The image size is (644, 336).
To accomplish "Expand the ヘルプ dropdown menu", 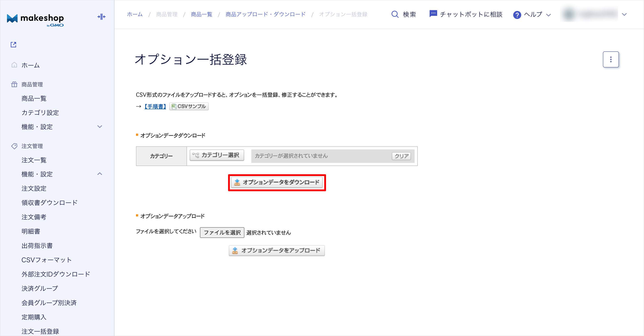I will point(549,15).
